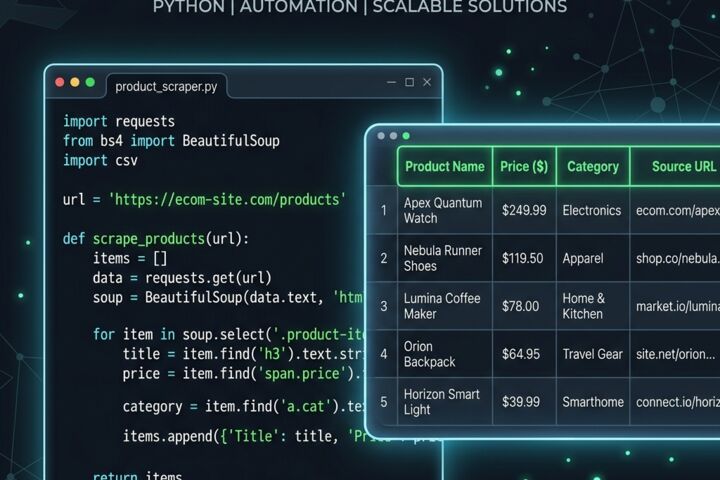
Task: Click the X close icon in code window
Action: coord(427,82)
